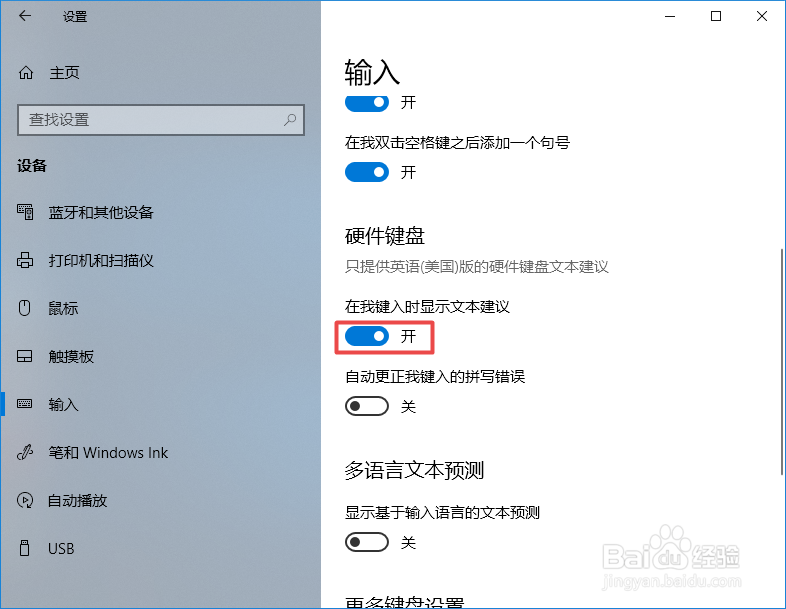
Task: Go back using the arrow icon
Action: coord(25,16)
